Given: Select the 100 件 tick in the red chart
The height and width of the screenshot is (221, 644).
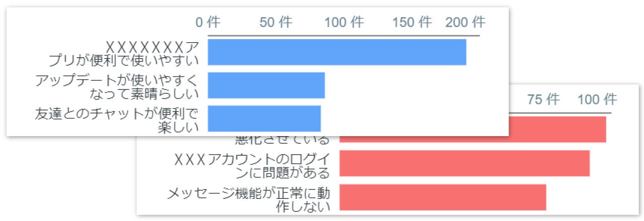Looking at the screenshot, I should tap(597, 99).
